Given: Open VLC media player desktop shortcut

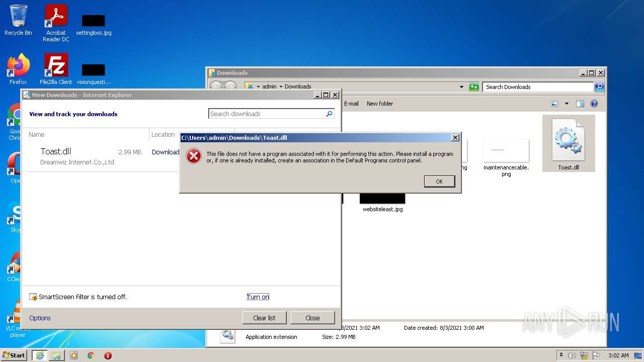Looking at the screenshot, I should 18,319.
